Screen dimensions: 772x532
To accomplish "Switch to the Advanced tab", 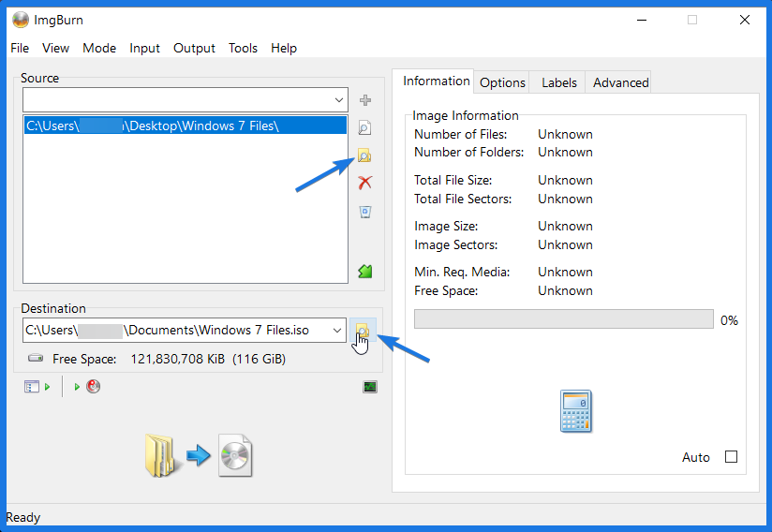I will click(x=620, y=82).
